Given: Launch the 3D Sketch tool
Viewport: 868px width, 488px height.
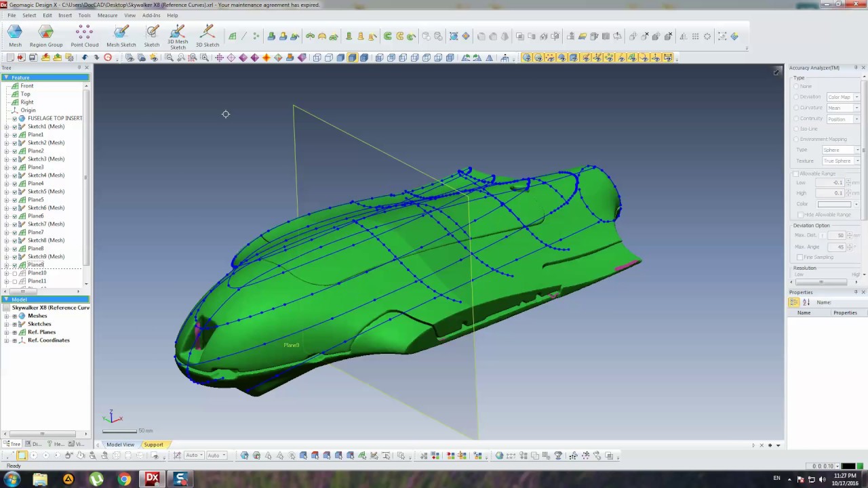Looking at the screenshot, I should [x=208, y=36].
